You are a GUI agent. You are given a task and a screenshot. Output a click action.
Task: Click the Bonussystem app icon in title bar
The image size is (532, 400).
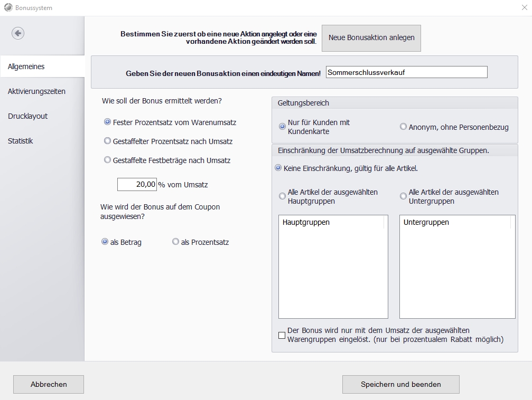[x=8, y=7]
